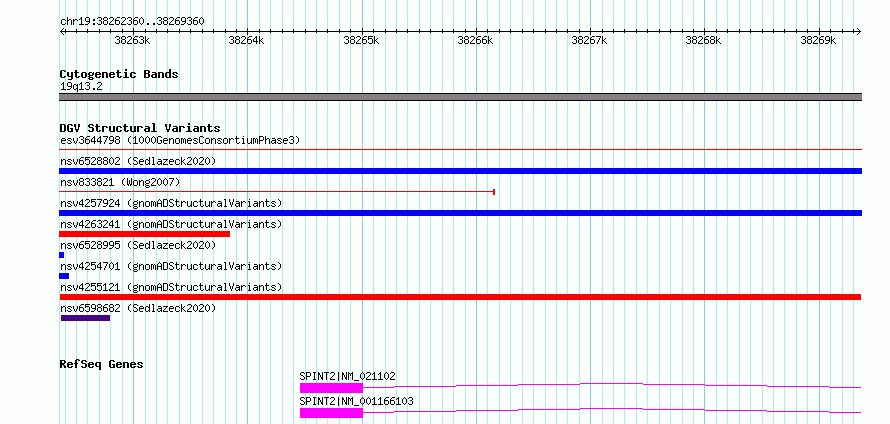
Task: Click the esv3644798 structural variant label
Action: 180,140
